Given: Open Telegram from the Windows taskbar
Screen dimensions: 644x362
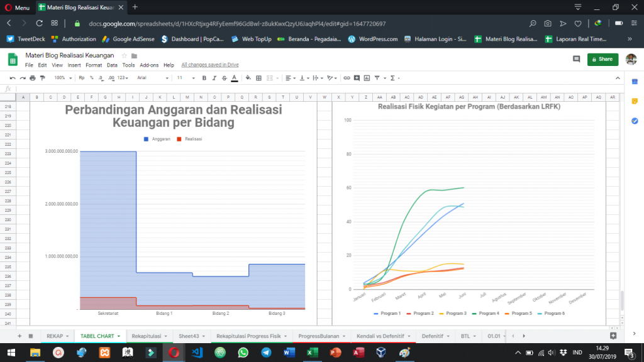Looking at the screenshot, I should click(x=267, y=353).
